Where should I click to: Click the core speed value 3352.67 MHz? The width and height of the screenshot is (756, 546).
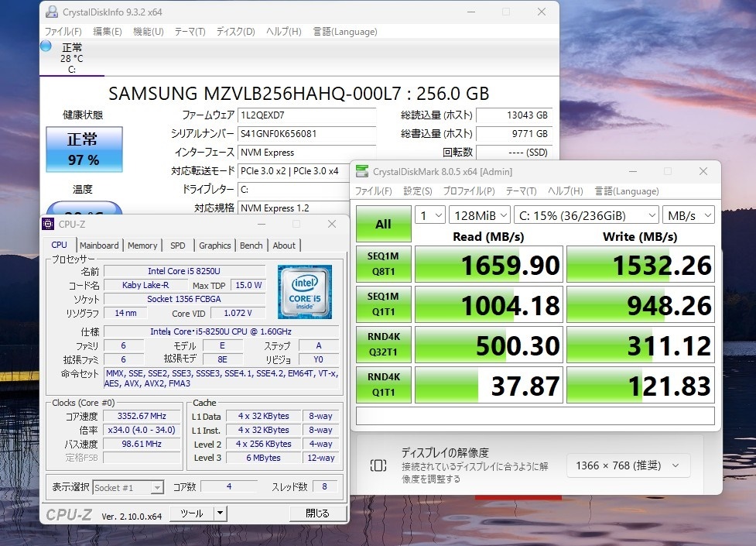coord(142,416)
